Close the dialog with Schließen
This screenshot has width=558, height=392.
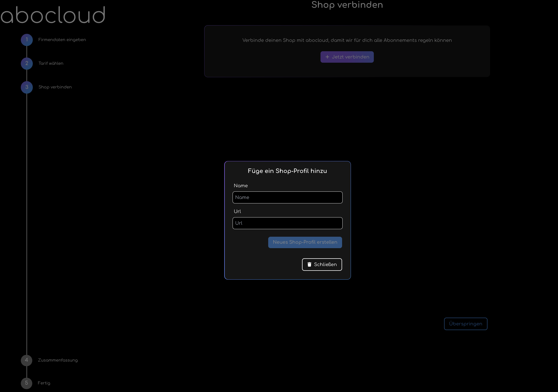coord(322,265)
